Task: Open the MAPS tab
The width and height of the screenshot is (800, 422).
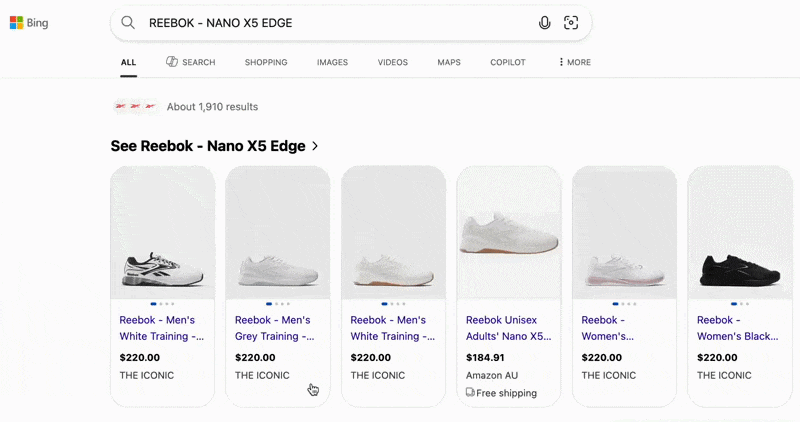Action: tap(449, 62)
